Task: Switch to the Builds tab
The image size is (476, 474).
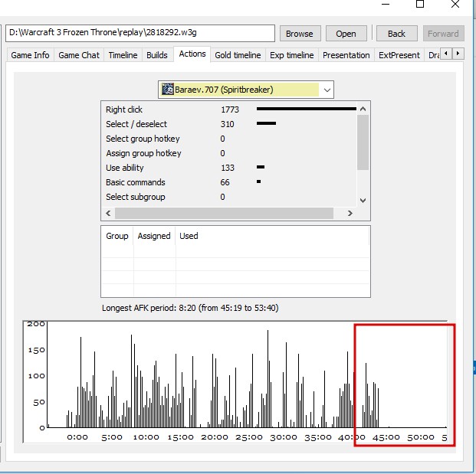Action: point(157,55)
